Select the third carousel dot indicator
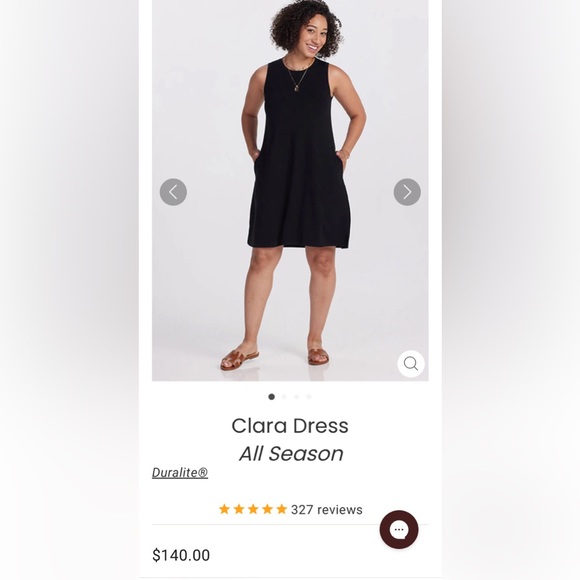The height and width of the screenshot is (580, 580). pos(296,397)
